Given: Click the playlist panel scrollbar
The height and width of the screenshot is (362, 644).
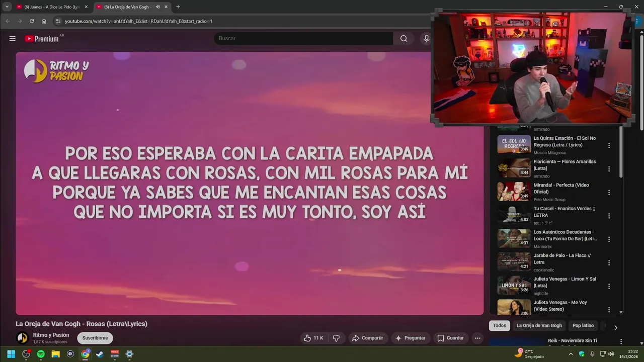Looking at the screenshot, I should pos(621,151).
